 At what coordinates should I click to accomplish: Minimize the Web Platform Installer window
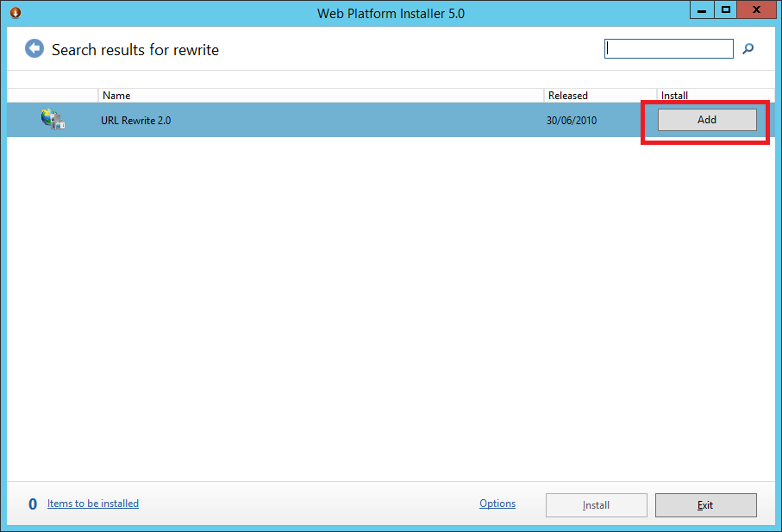point(702,10)
